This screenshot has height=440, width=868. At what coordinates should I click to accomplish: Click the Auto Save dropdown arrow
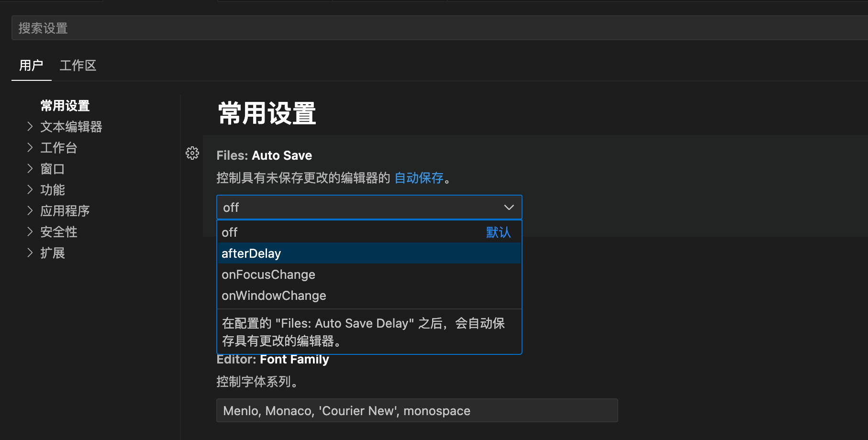coord(509,208)
